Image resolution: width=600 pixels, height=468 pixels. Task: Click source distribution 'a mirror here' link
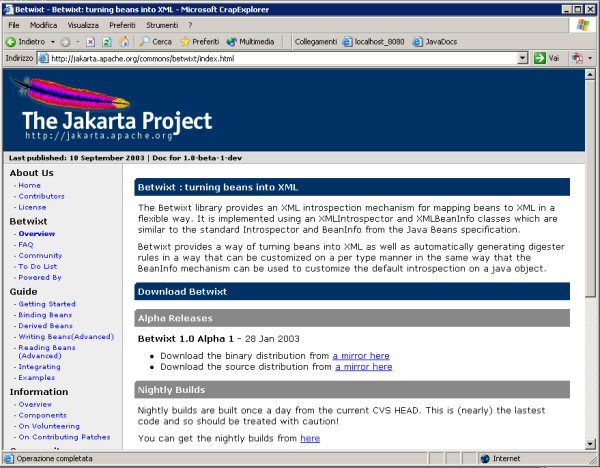(364, 367)
